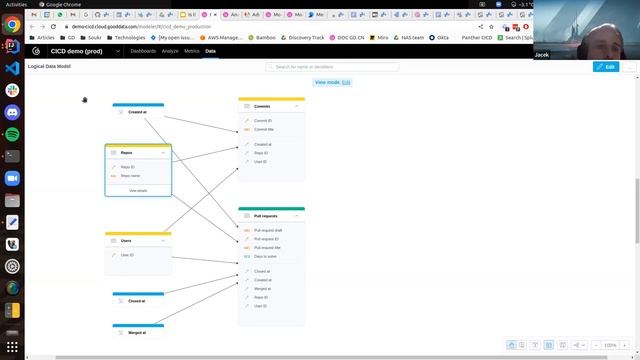Click Chrome's forward arrow
The width and height of the screenshot is (640, 360).
pyautogui.click(x=42, y=27)
